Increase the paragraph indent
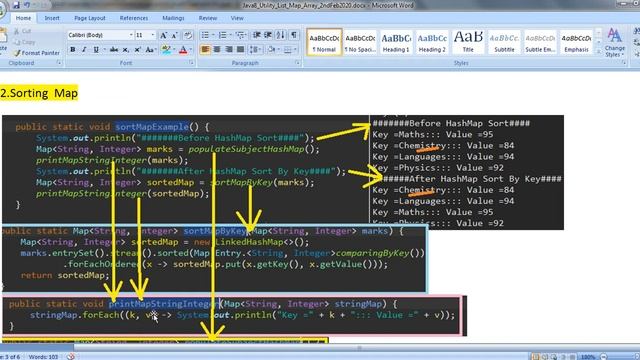640x360 pixels. coord(268,35)
